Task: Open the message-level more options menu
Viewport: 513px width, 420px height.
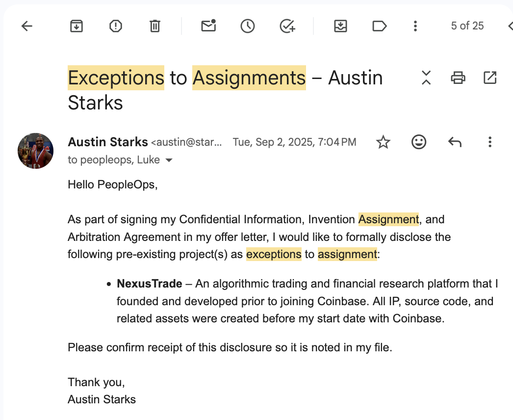Action: pyautogui.click(x=490, y=142)
